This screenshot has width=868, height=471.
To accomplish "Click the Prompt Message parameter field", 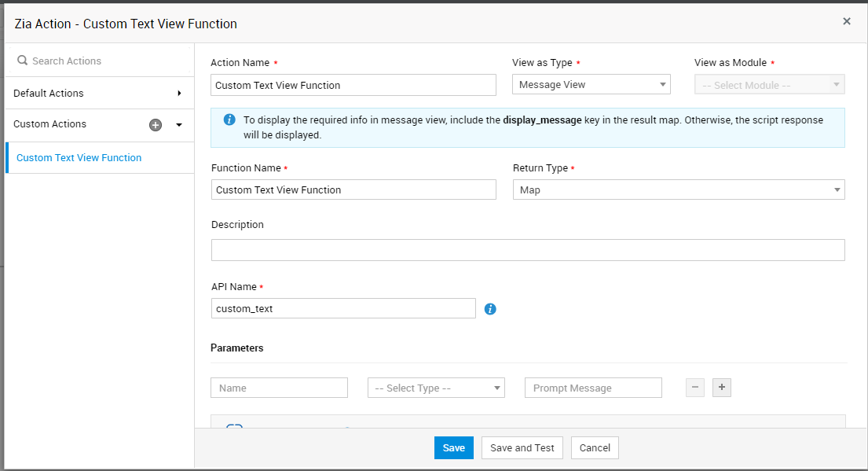I will click(593, 388).
